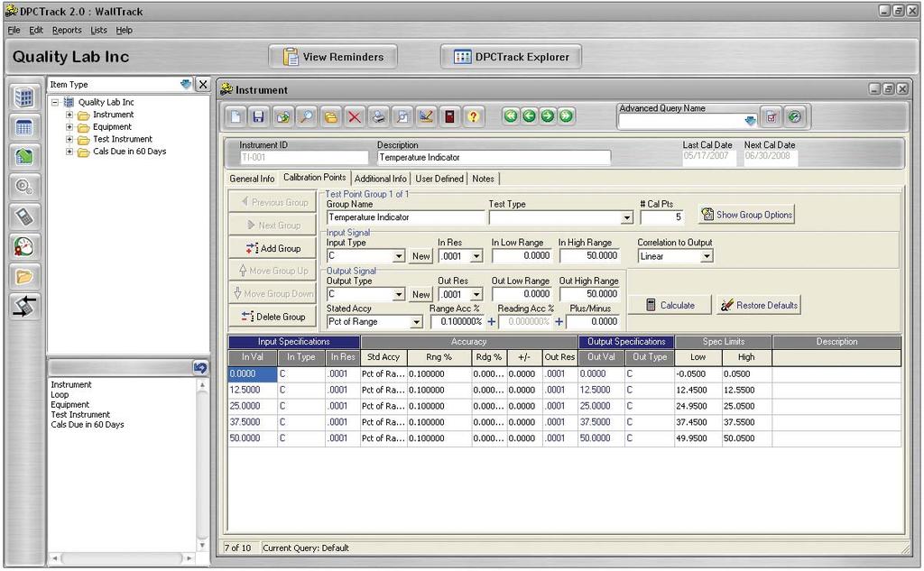Collapse the Quality Lab Inc tree root
The height and width of the screenshot is (571, 924).
pos(55,103)
